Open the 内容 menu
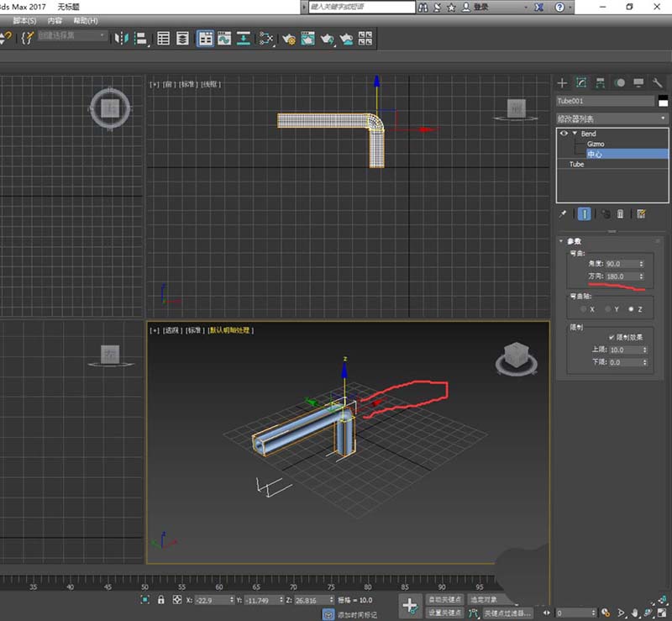 [x=55, y=19]
